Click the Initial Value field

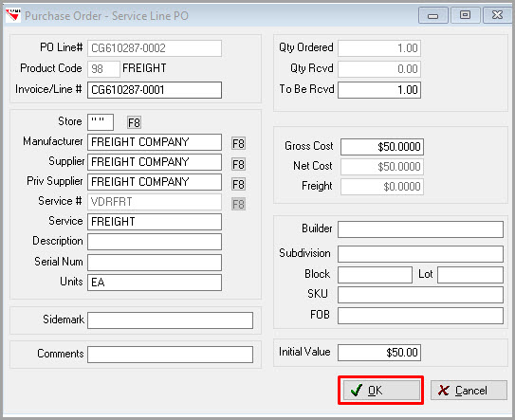(x=379, y=353)
